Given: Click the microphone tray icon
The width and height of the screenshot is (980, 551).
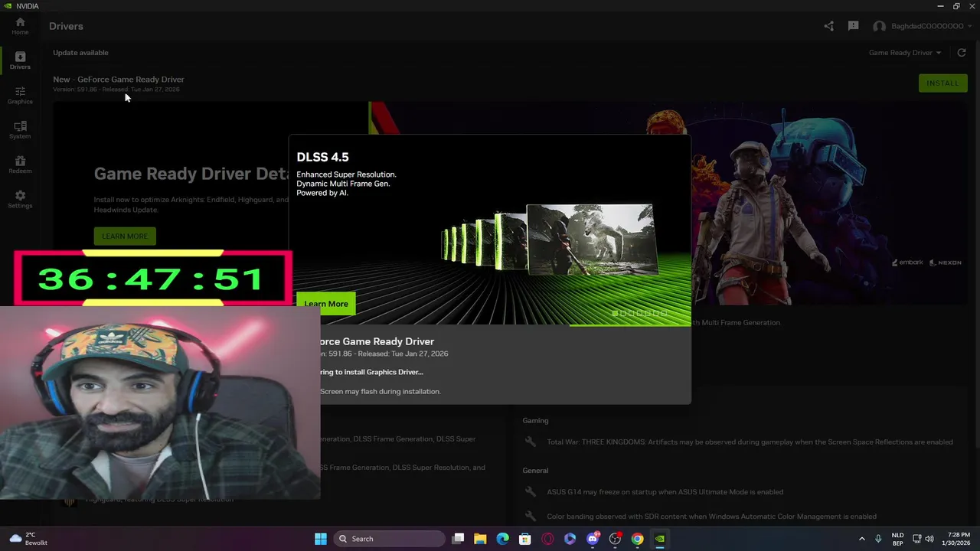Looking at the screenshot, I should [878, 539].
